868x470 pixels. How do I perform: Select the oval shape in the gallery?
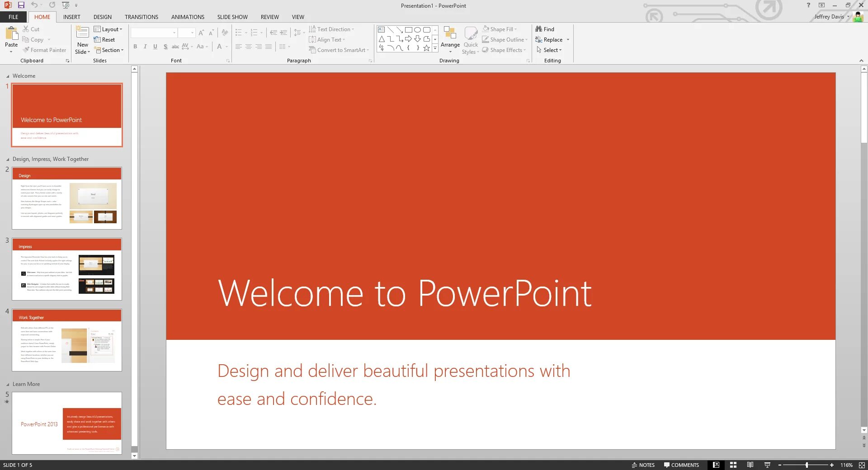coord(418,30)
